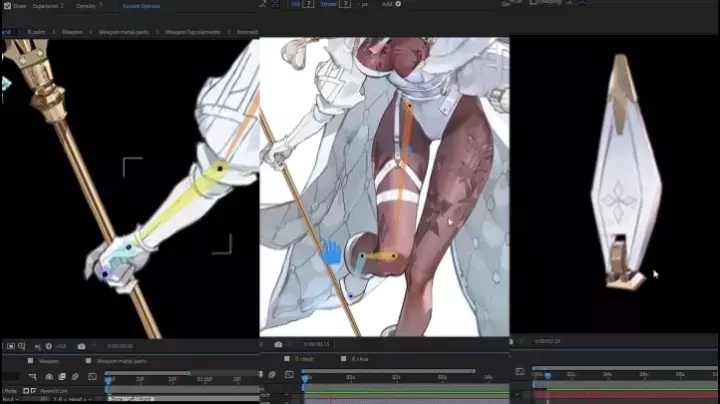
Task: Take snapshot in left viewer
Action: click(x=81, y=346)
